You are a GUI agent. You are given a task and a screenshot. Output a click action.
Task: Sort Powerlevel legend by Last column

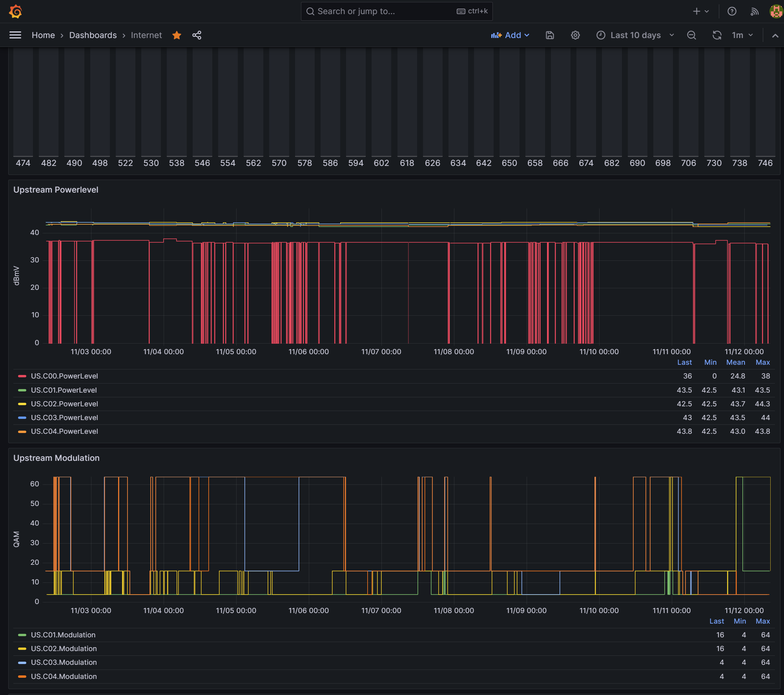coord(684,362)
